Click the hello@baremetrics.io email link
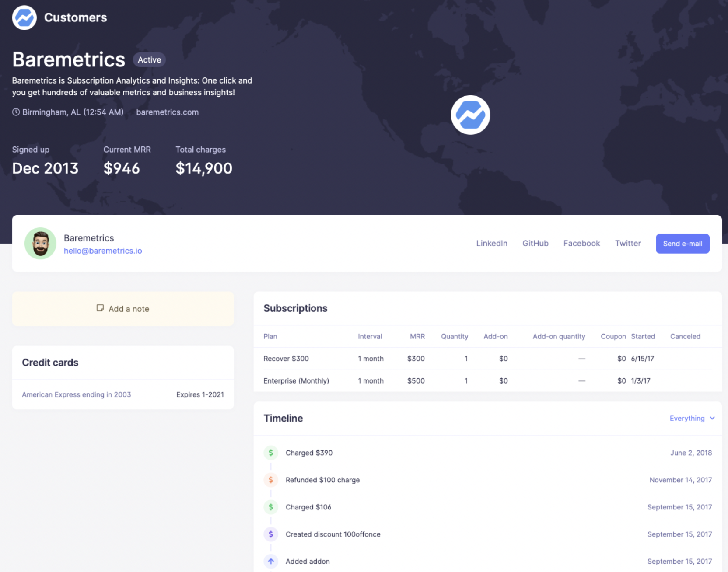The width and height of the screenshot is (728, 572). pyautogui.click(x=103, y=251)
